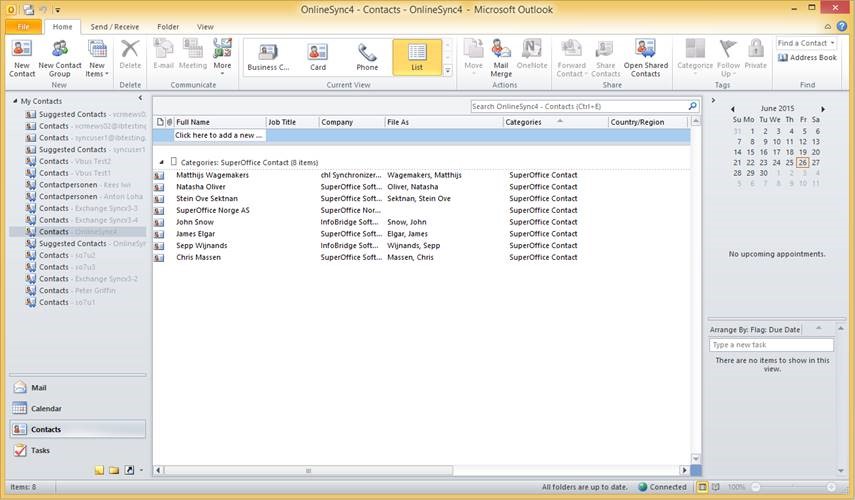Click the Notes icon below navigation
This screenshot has height=500, width=855.
pyautogui.click(x=99, y=470)
